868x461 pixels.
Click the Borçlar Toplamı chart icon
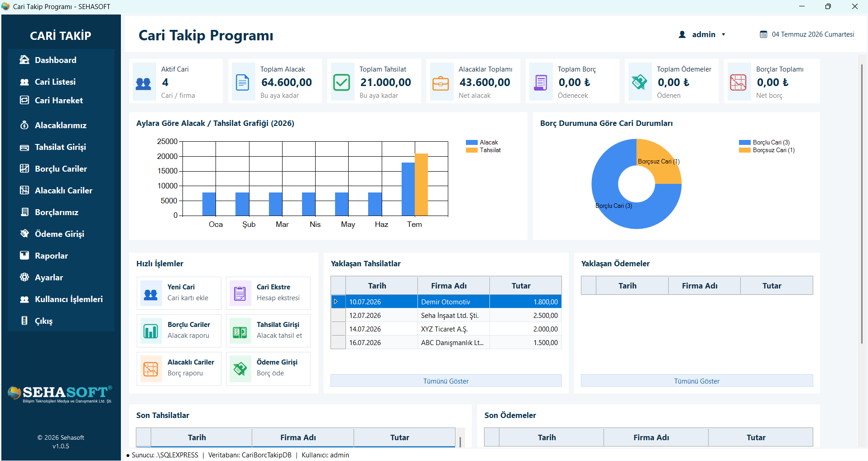(738, 82)
